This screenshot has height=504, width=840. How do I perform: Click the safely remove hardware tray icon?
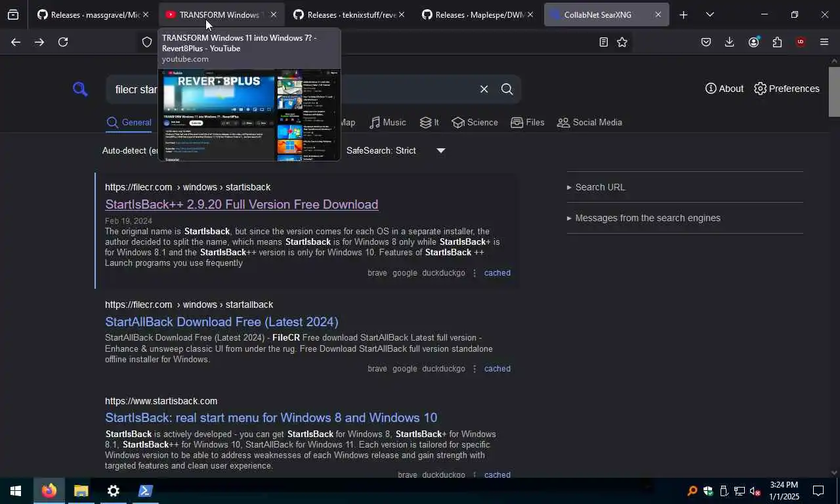pos(723,491)
